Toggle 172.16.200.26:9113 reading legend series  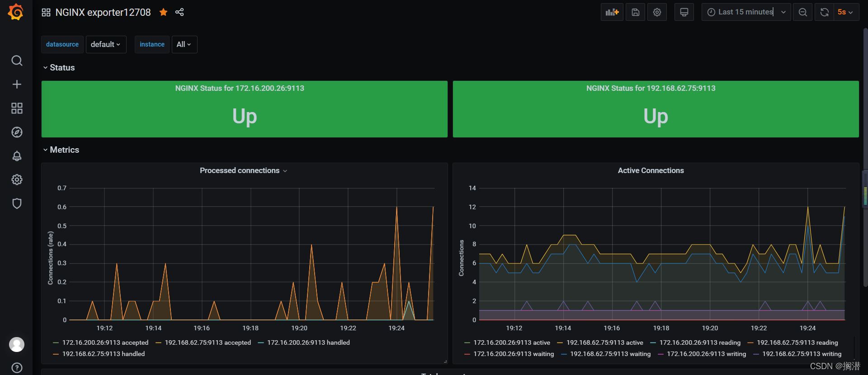pos(700,342)
